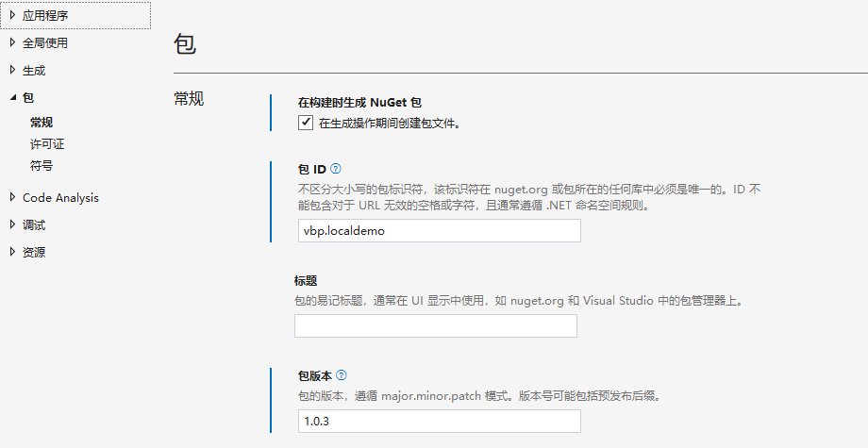Viewport: 868px width, 448px height.
Task: Expand the 全局使用 section arrow
Action: 12,42
